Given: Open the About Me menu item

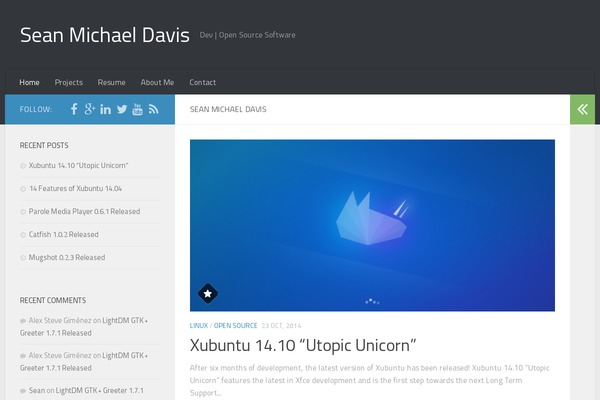Looking at the screenshot, I should pyautogui.click(x=157, y=82).
